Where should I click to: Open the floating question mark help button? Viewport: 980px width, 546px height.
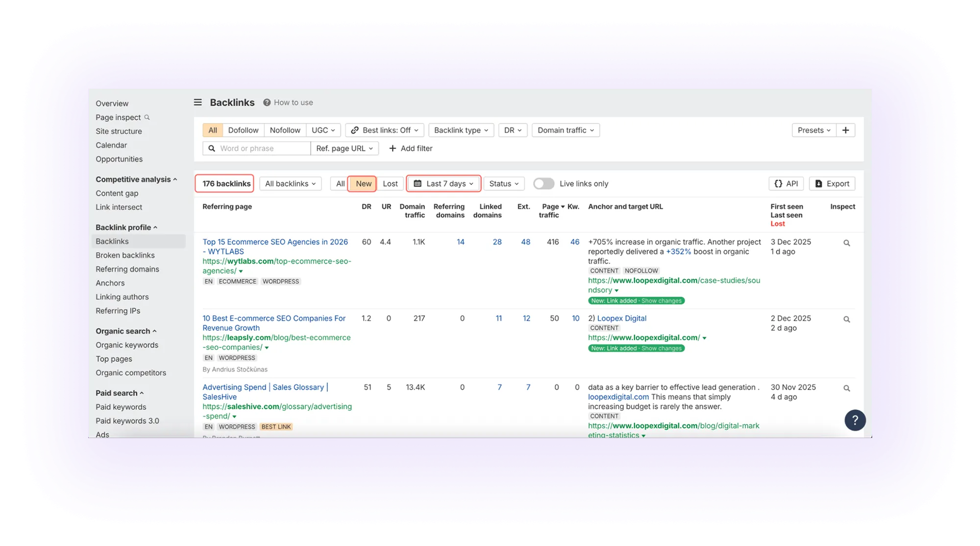click(855, 420)
